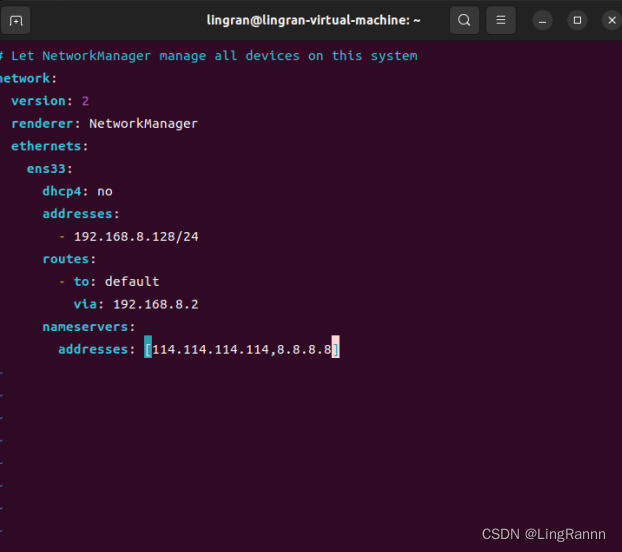Image resolution: width=622 pixels, height=552 pixels.
Task: Click the 'dhcp4' key
Action: [62, 192]
